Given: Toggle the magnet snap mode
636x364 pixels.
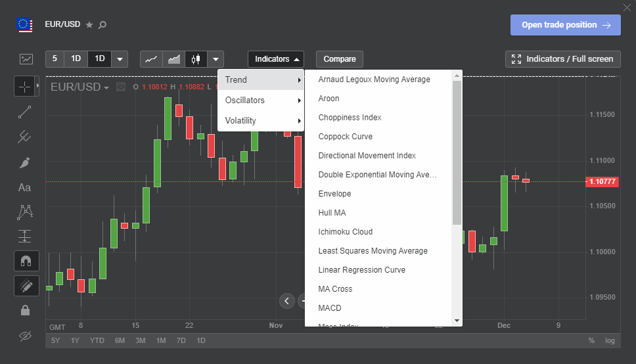Looking at the screenshot, I should 26,261.
